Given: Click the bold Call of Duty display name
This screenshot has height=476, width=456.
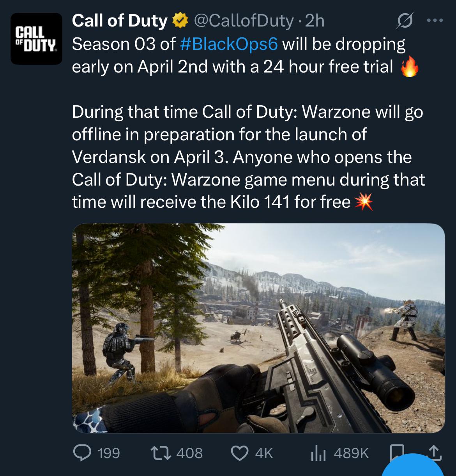Looking at the screenshot, I should 120,21.
